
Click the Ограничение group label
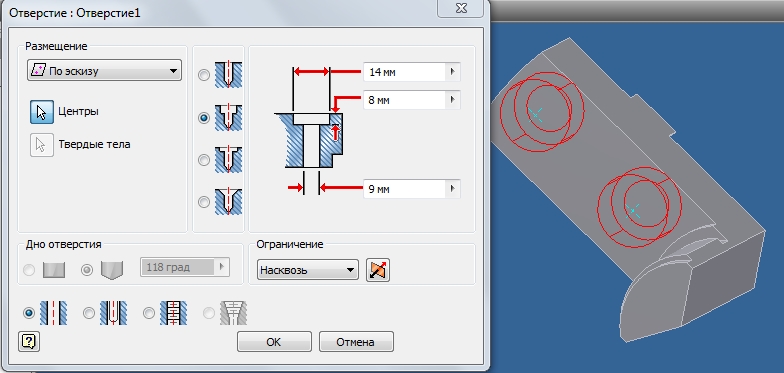pyautogui.click(x=290, y=244)
